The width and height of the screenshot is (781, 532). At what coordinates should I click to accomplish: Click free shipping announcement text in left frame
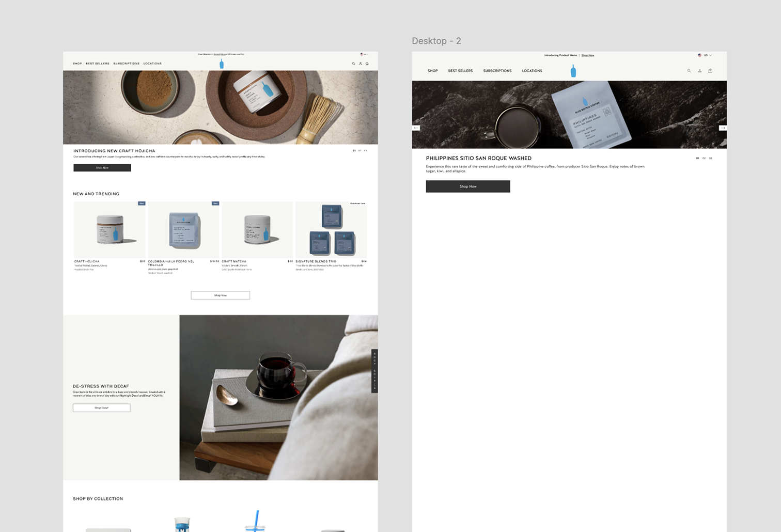(x=221, y=54)
